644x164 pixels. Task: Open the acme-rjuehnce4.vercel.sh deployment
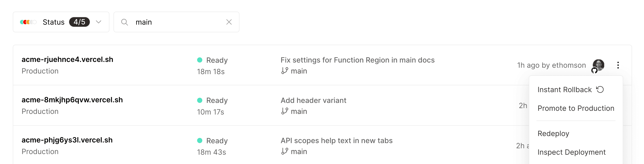click(67, 59)
